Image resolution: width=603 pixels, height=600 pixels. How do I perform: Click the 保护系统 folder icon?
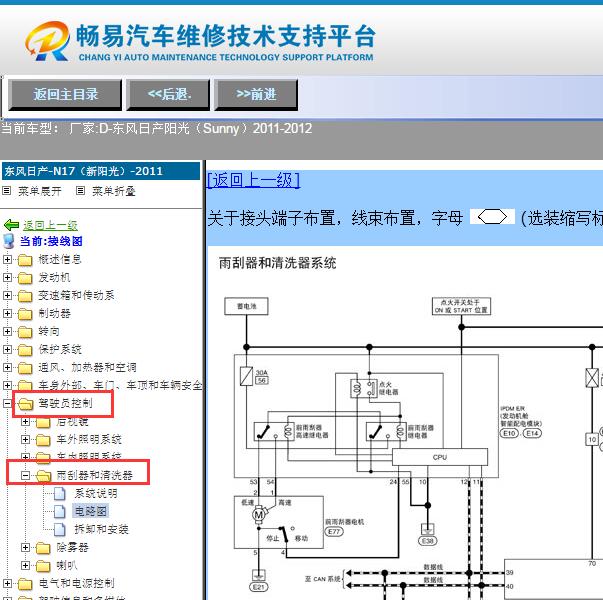pos(25,350)
